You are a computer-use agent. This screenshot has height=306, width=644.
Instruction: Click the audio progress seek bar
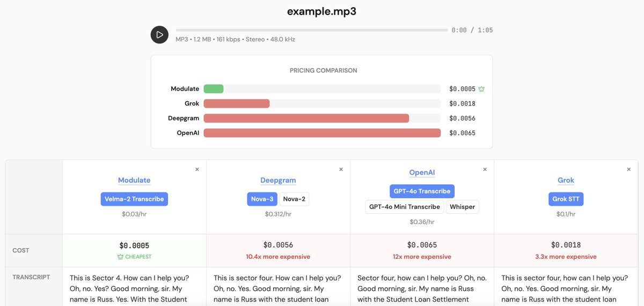coord(311,30)
